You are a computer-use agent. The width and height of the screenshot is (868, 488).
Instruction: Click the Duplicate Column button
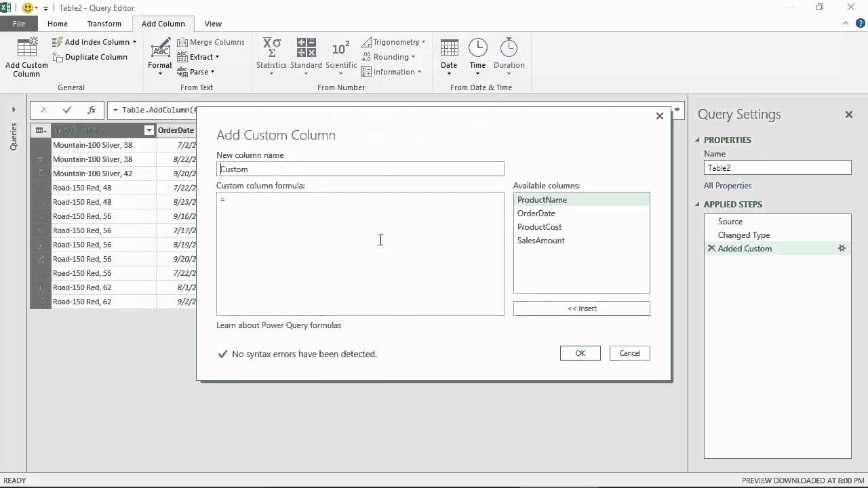90,57
